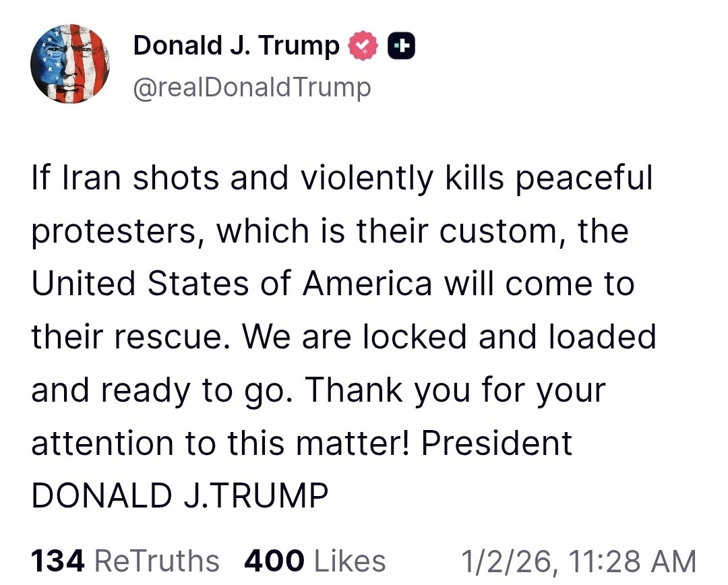Click the Truth+ badge beside the checkmark
Viewport: 728px width, 585px height.
tap(402, 44)
